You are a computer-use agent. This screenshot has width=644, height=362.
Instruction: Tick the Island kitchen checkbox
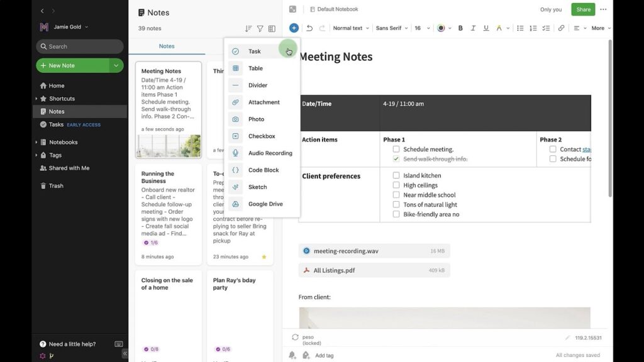point(396,176)
